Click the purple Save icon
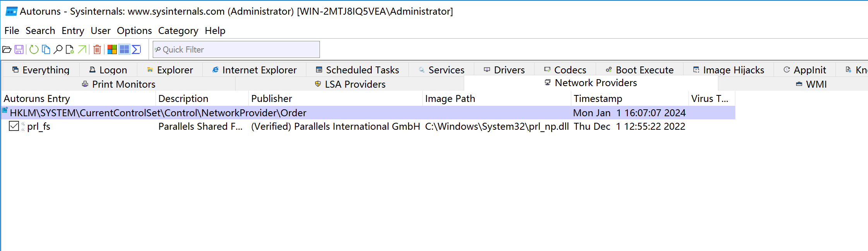 [19, 49]
